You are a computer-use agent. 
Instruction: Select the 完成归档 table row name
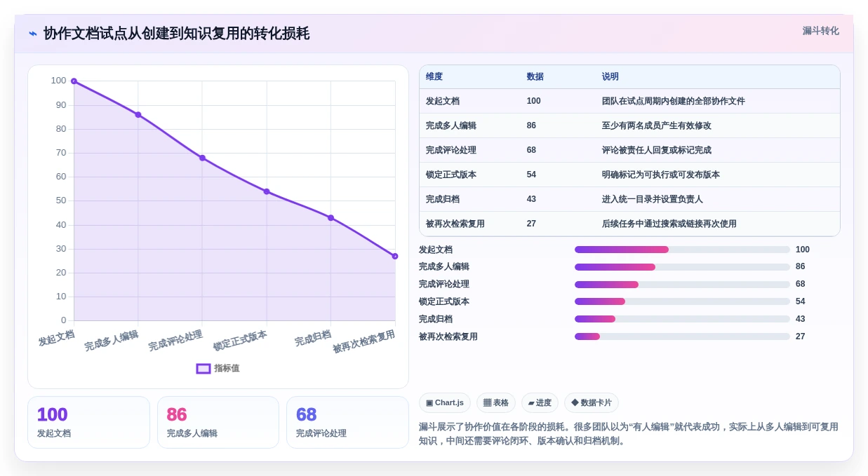click(443, 199)
